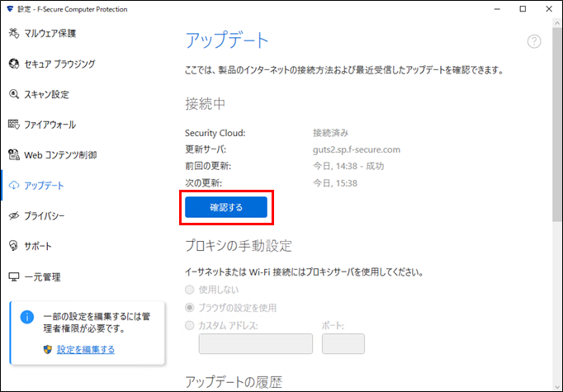Open help via question mark icon
Image resolution: width=563 pixels, height=392 pixels.
click(x=534, y=41)
